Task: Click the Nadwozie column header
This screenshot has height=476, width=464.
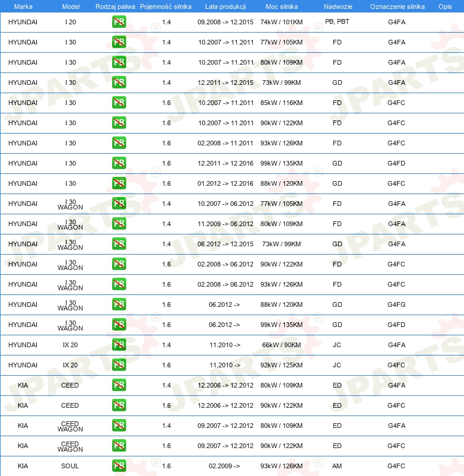Action: tap(338, 7)
